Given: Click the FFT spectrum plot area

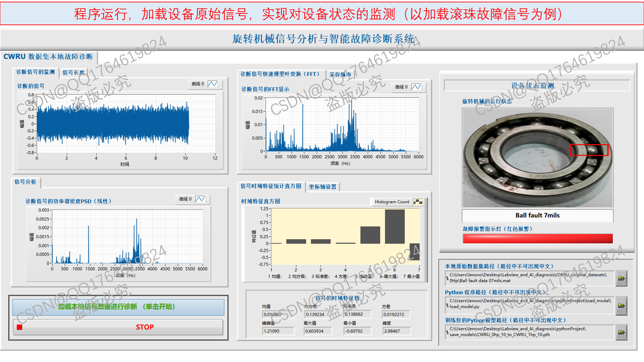Looking at the screenshot, I should [342, 124].
